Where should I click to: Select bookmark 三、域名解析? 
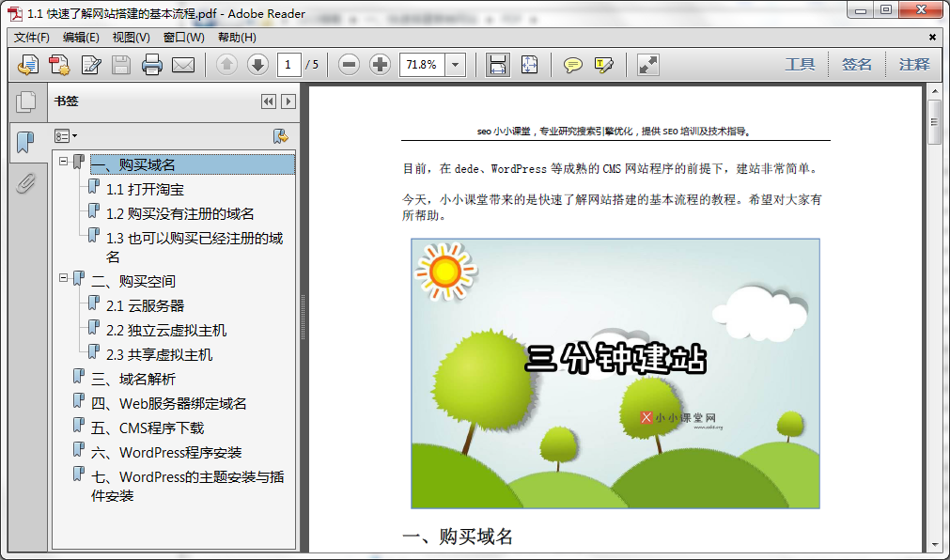pos(133,379)
